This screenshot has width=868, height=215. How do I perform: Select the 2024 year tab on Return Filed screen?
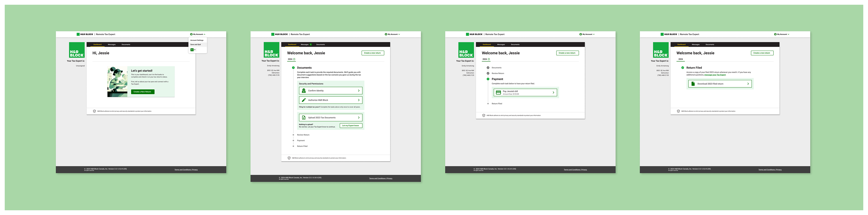click(x=681, y=59)
